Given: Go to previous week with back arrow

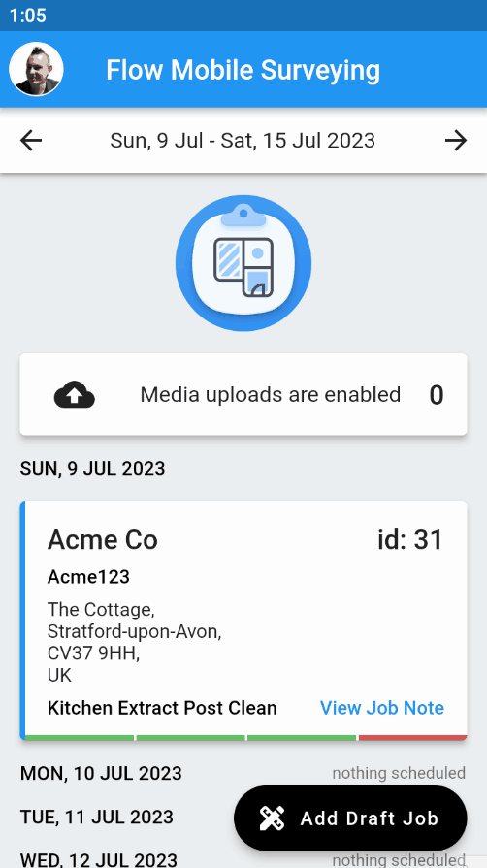Looking at the screenshot, I should (x=31, y=141).
